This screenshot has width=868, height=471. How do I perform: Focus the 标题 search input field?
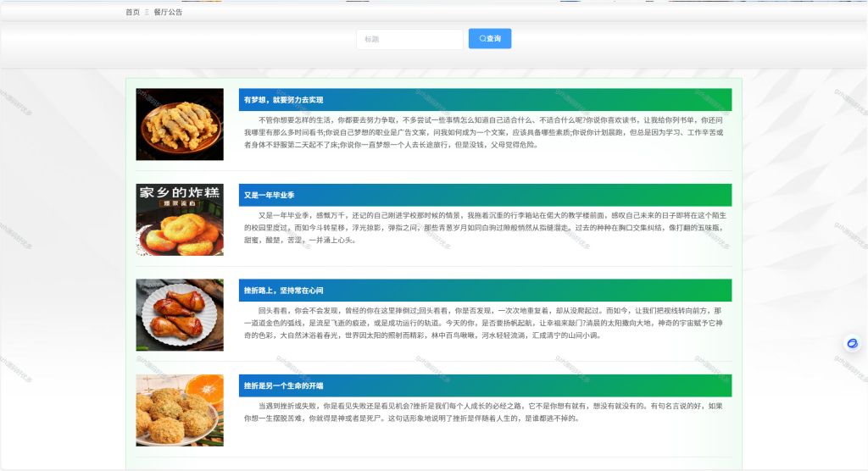tap(409, 39)
